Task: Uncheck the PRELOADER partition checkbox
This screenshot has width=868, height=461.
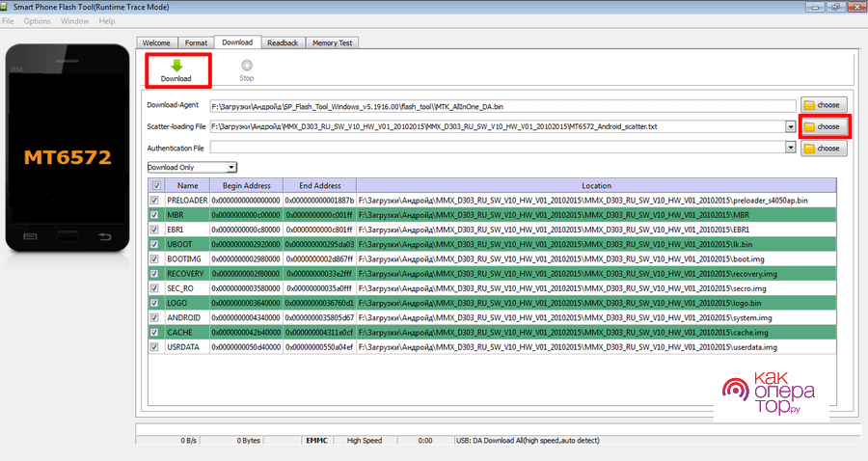Action: pyautogui.click(x=155, y=200)
